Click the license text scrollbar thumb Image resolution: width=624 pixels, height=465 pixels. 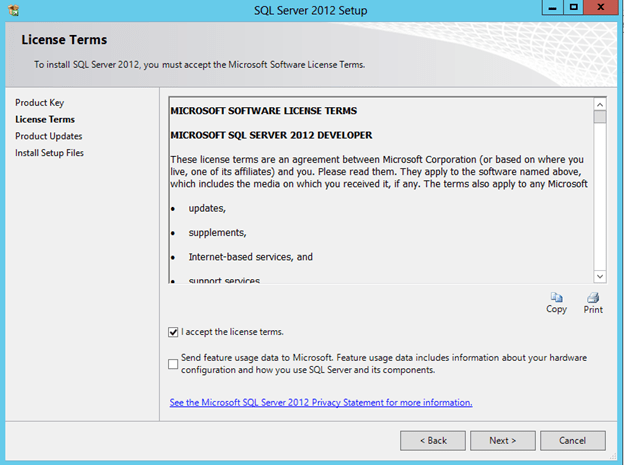(599, 117)
